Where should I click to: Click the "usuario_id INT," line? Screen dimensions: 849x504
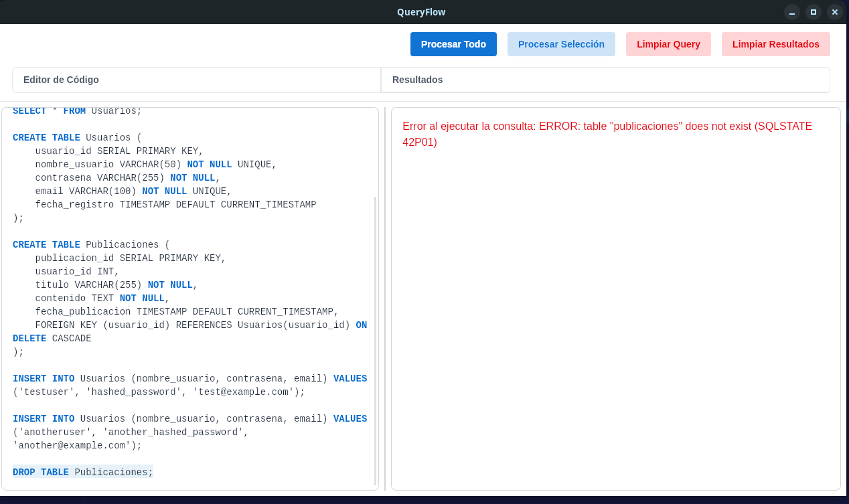coord(77,272)
